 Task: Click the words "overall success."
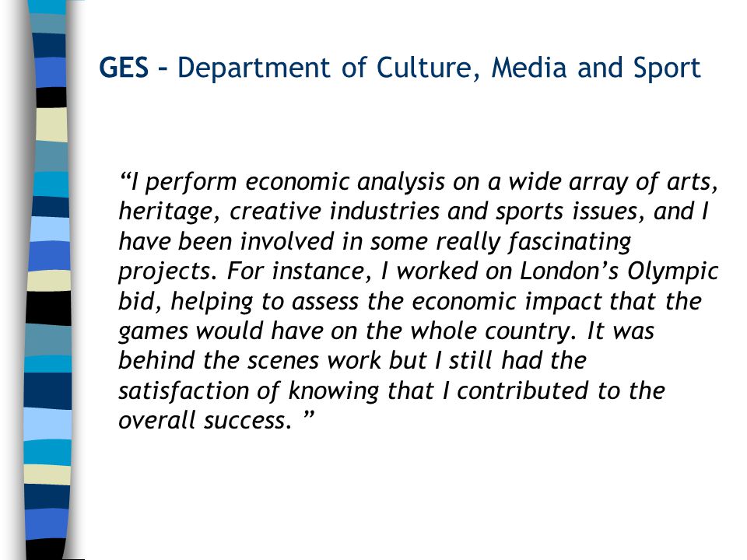(x=205, y=421)
